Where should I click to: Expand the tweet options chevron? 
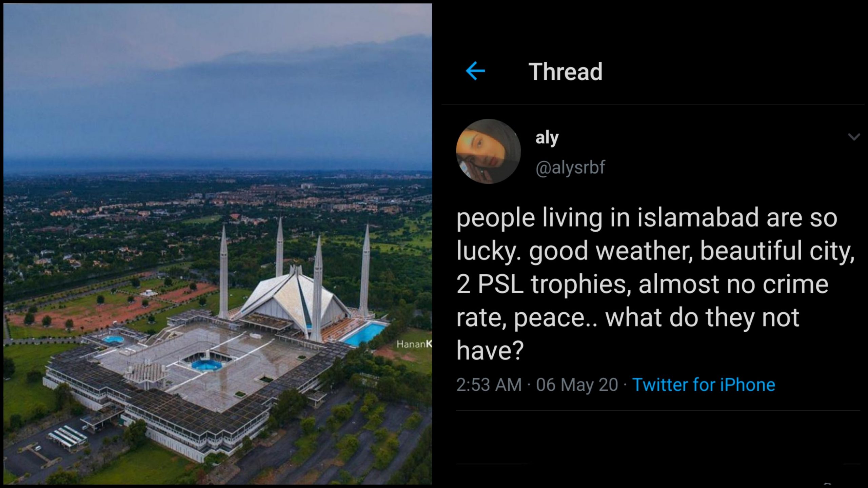[854, 137]
